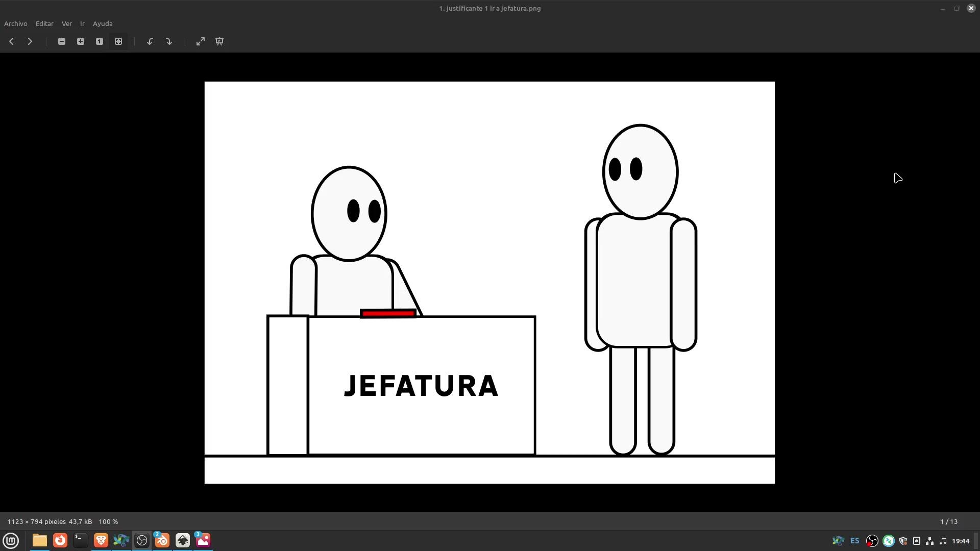Open the Linux Mint start menu

click(x=11, y=540)
